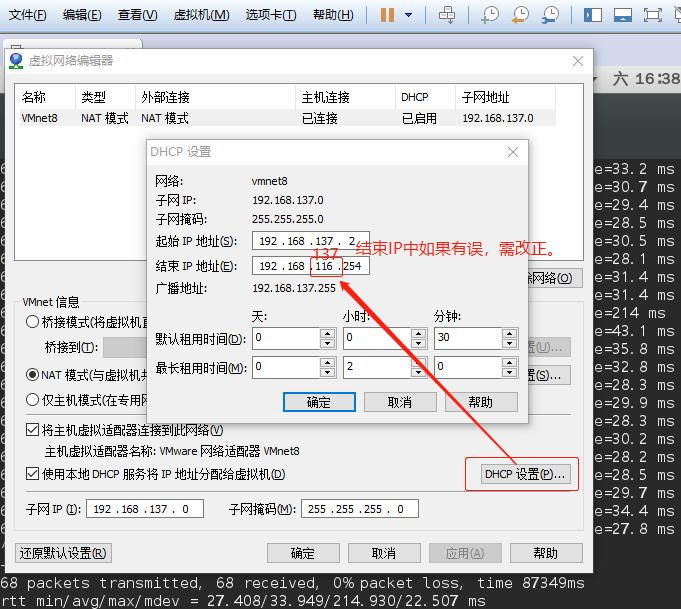
Task: Click the 起始 IP 地址 input field
Action: [311, 241]
